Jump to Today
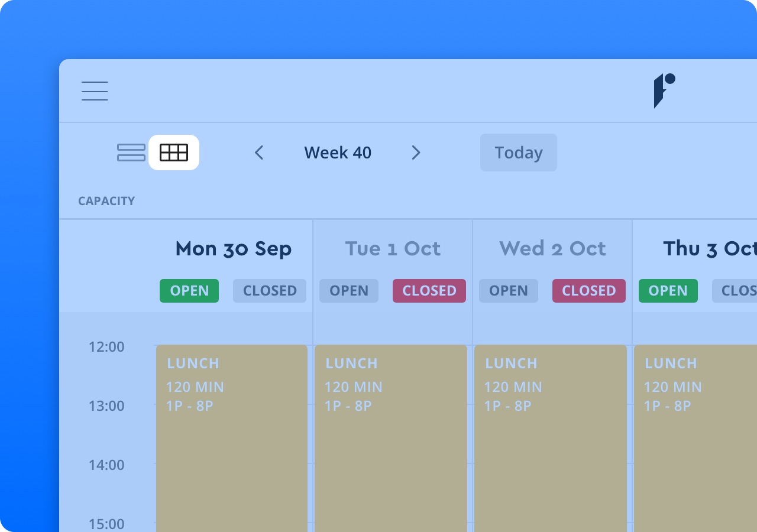This screenshot has height=532, width=757. click(518, 153)
